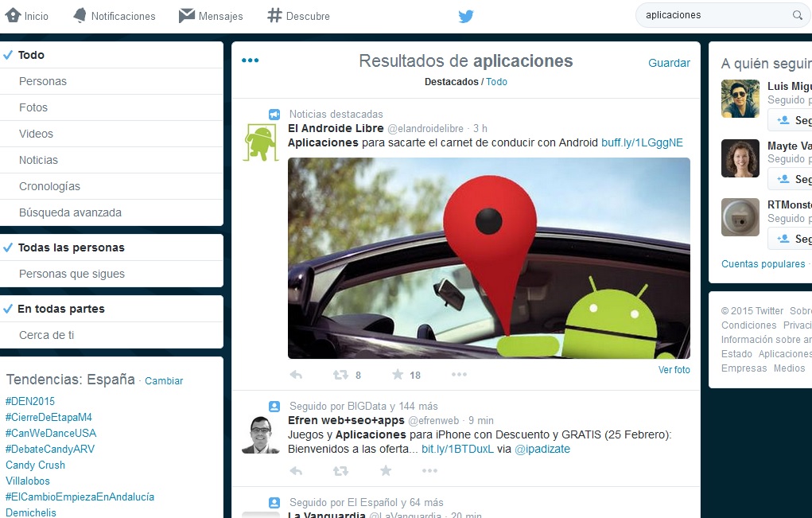Open the Medios footer link
The width and height of the screenshot is (812, 518).
click(789, 368)
